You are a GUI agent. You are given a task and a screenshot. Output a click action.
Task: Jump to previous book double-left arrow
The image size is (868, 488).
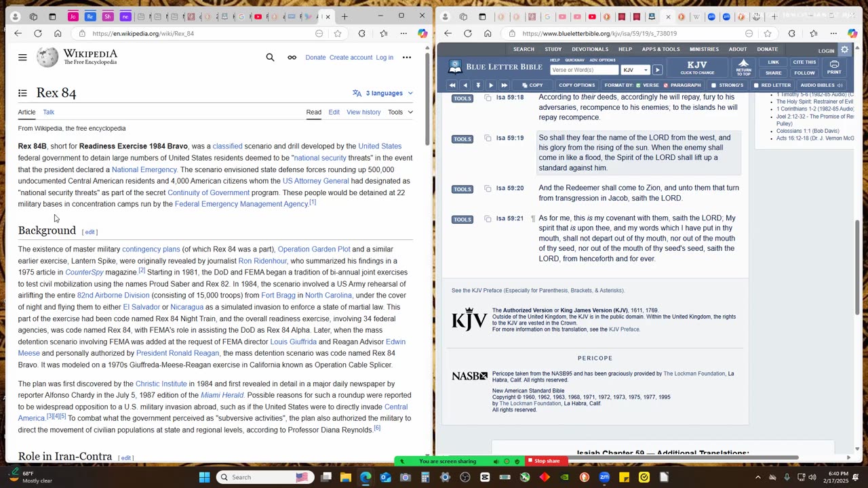click(x=452, y=85)
